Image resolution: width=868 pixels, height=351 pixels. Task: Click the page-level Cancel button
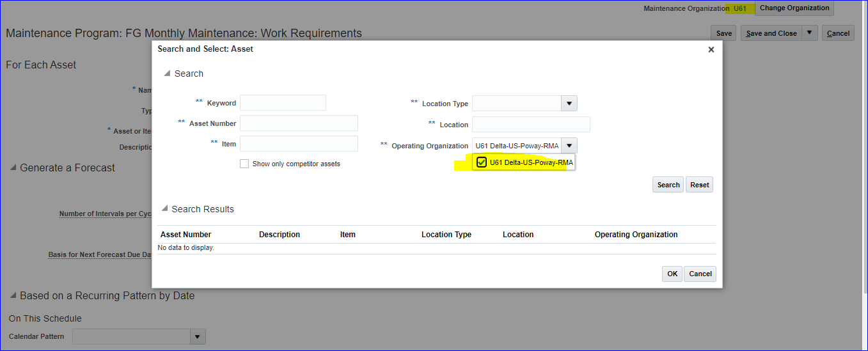(x=838, y=33)
